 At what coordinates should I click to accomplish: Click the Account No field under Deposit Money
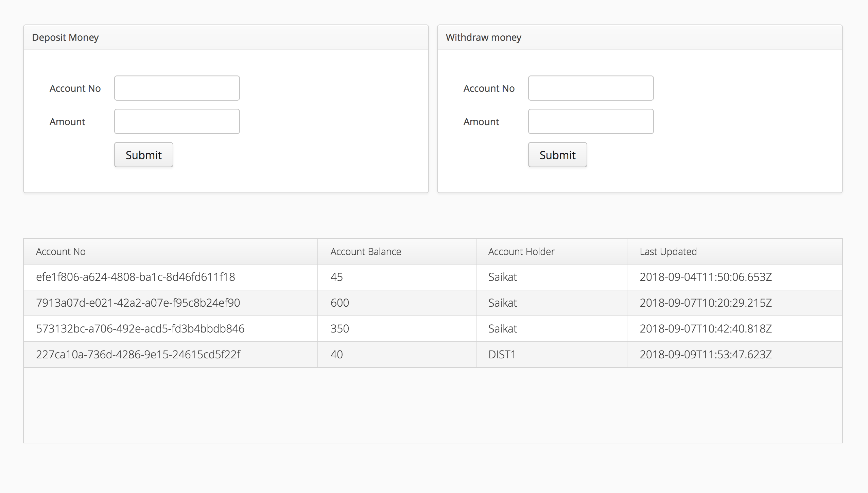pyautogui.click(x=176, y=88)
